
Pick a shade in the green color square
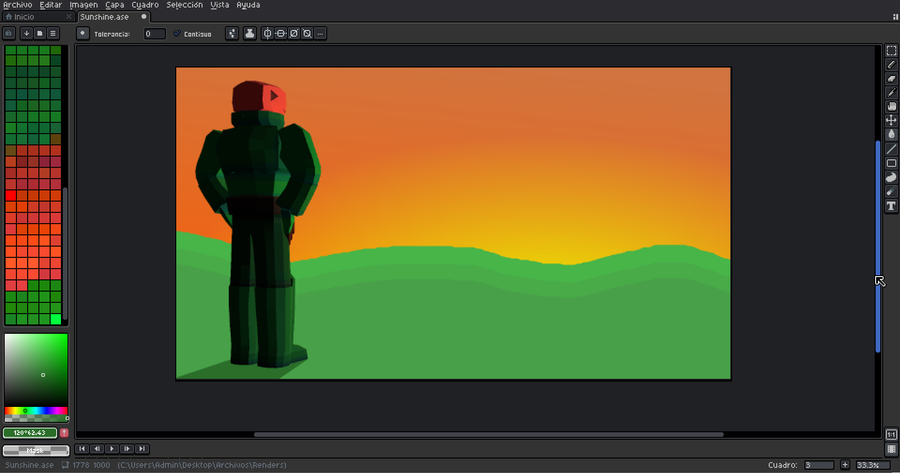[36, 370]
